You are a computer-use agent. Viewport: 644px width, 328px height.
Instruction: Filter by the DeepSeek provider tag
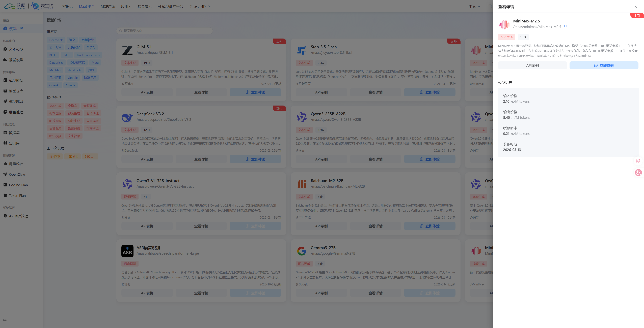(56, 40)
